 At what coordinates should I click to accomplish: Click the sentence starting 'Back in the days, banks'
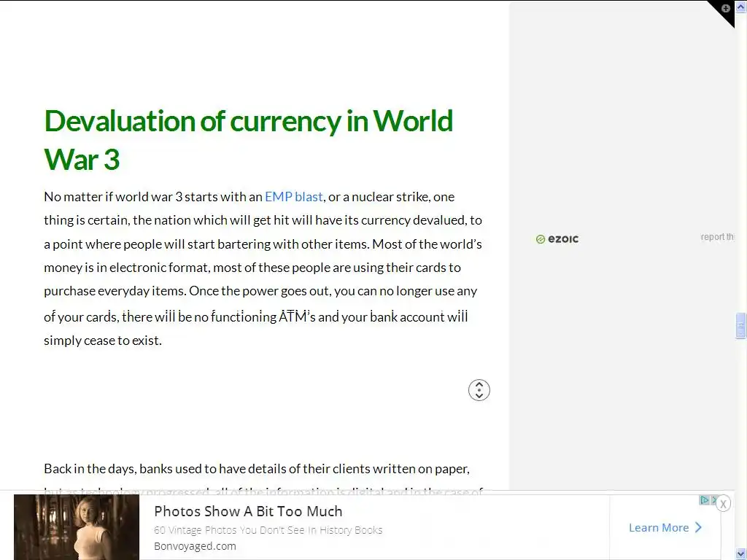pyautogui.click(x=257, y=469)
